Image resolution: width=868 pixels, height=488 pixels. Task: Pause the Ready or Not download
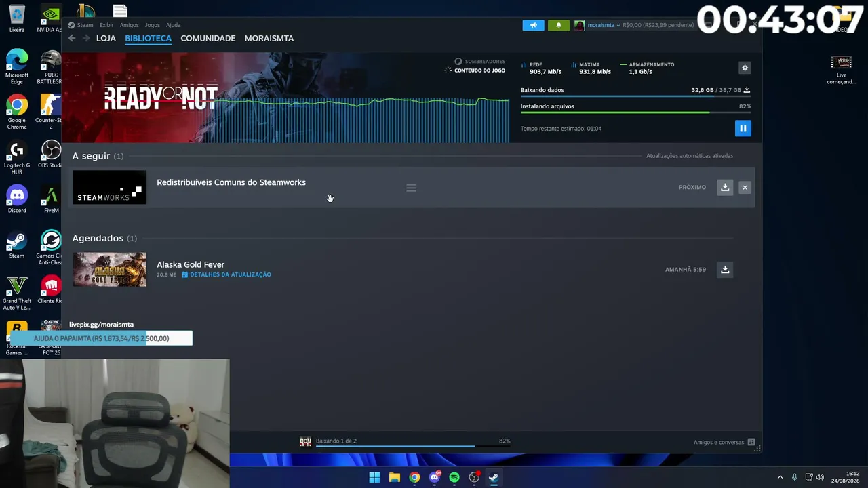(x=743, y=128)
